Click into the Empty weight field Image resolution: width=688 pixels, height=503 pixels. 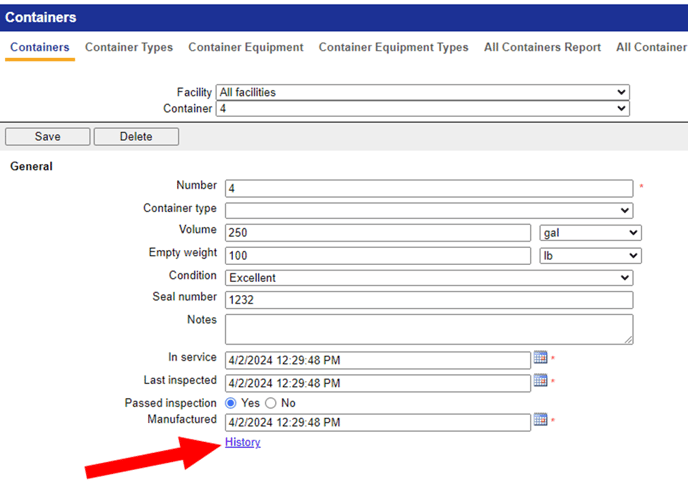tap(378, 255)
